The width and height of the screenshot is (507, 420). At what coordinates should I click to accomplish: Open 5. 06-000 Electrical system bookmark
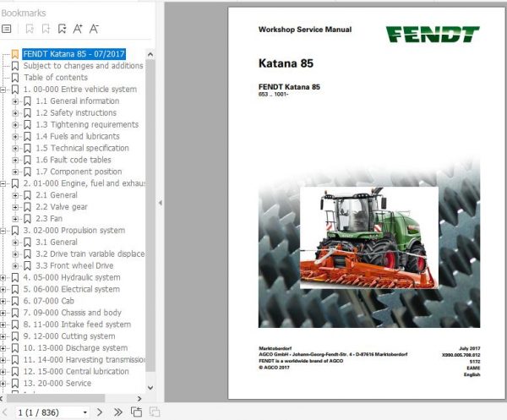click(x=72, y=289)
